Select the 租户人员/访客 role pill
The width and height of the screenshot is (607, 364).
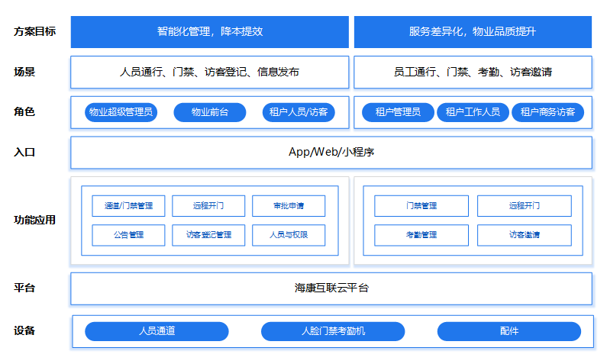(x=298, y=113)
